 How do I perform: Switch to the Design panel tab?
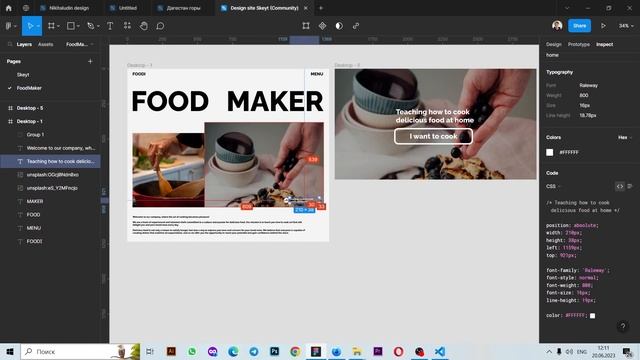(553, 44)
